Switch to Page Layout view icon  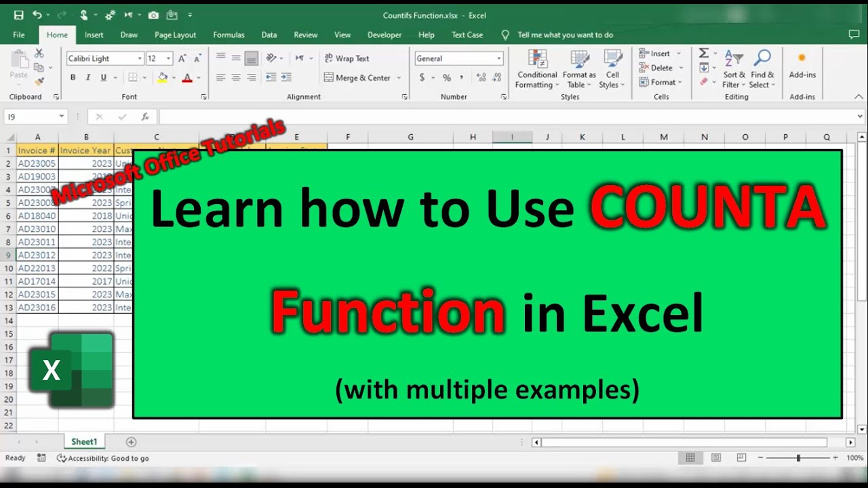tap(716, 458)
